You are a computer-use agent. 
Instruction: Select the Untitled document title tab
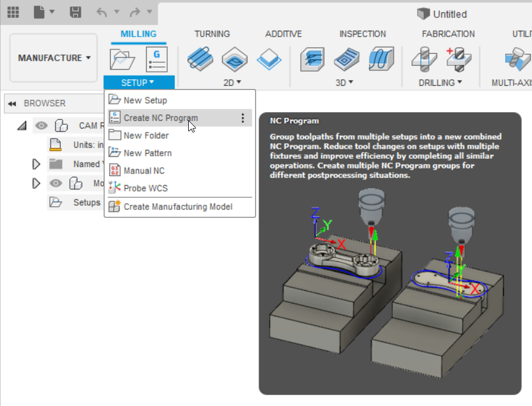[442, 14]
